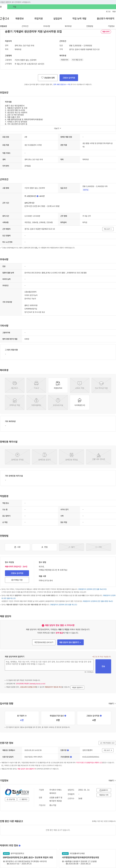Click the 장애인용 주차장 icon
This screenshot has height=868, width=116.
17,457
